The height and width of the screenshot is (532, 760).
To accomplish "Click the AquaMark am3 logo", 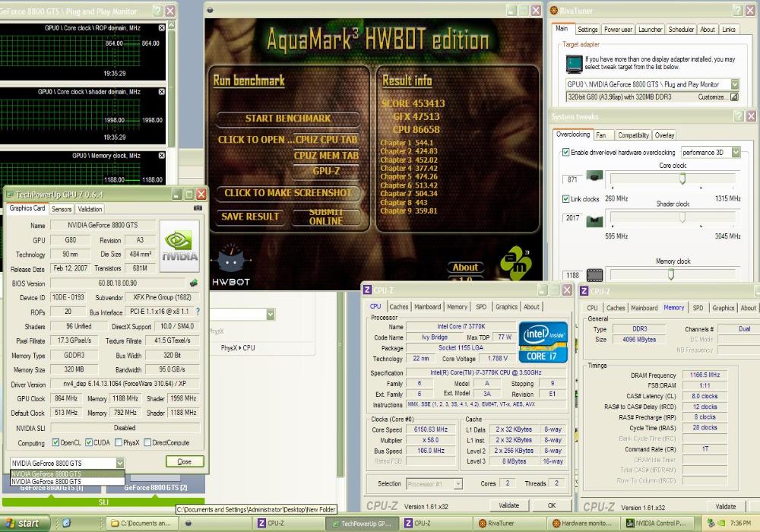I will pos(516,264).
